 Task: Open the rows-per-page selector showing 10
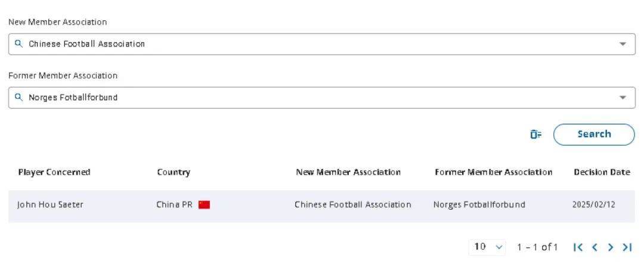tap(489, 247)
